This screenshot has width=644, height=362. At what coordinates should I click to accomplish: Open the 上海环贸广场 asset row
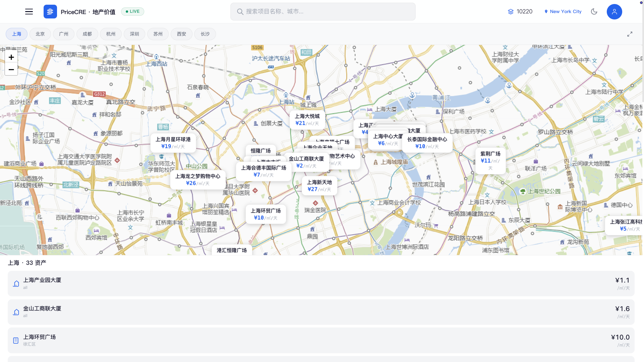point(321,341)
